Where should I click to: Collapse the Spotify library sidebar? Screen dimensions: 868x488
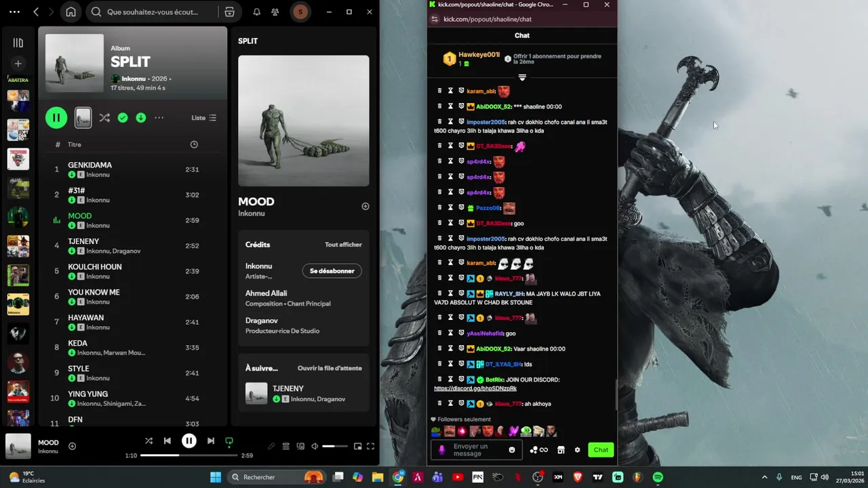[18, 43]
